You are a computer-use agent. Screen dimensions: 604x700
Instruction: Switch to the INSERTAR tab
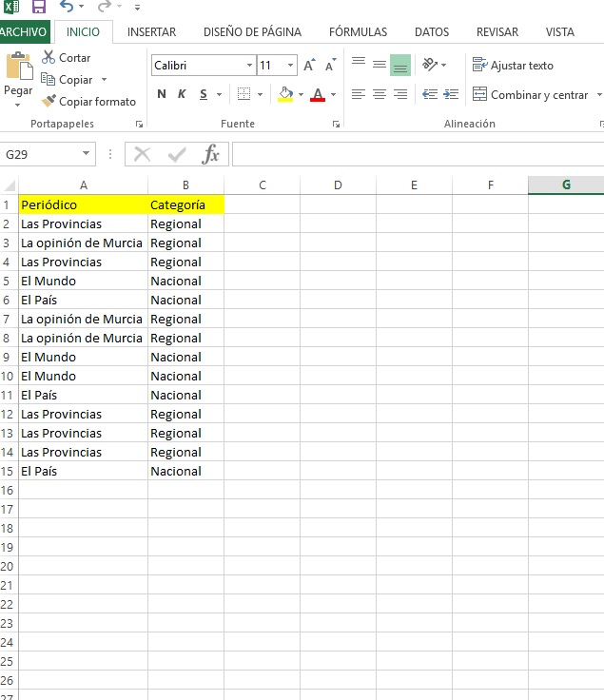click(x=151, y=32)
